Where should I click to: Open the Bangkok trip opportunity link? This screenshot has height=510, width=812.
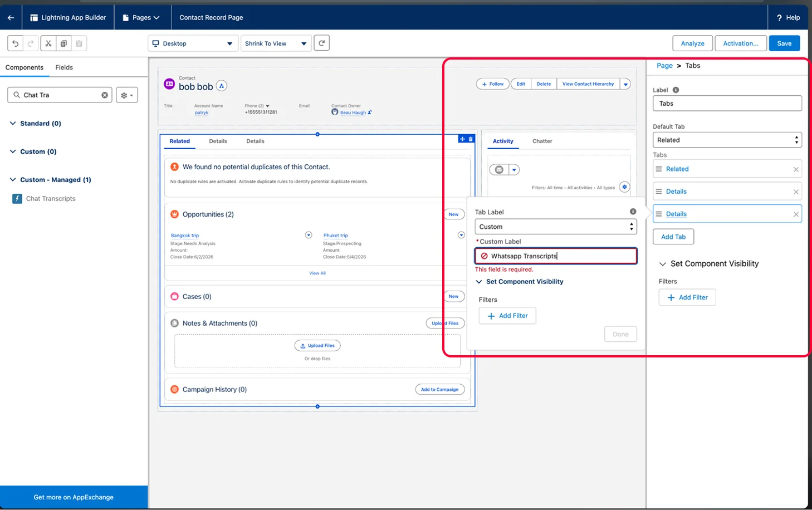[x=185, y=236]
